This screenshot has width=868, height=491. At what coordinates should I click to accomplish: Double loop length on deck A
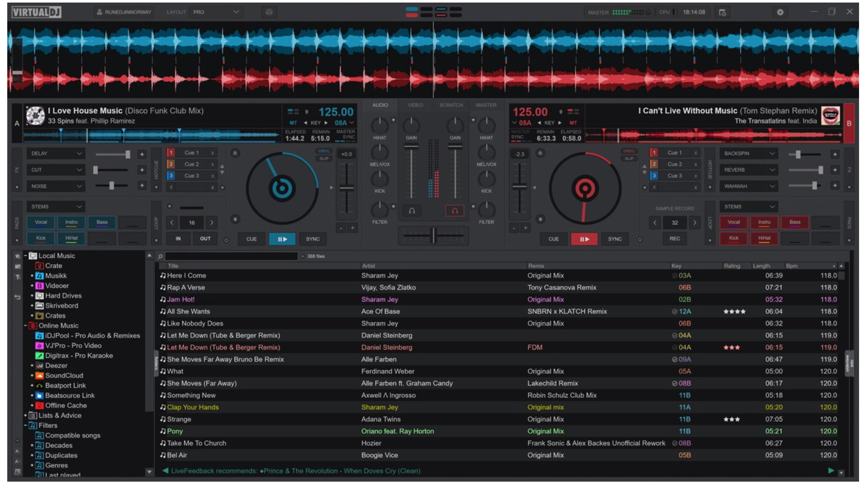[211, 222]
